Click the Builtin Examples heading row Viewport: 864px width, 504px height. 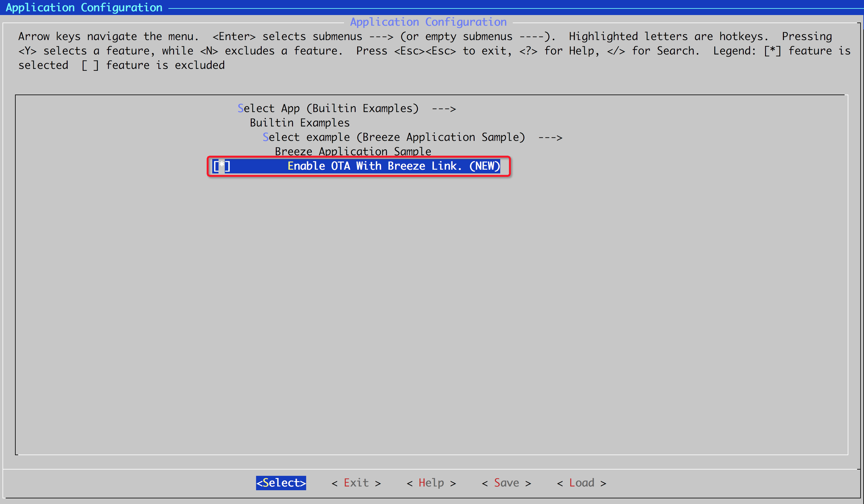(x=300, y=123)
